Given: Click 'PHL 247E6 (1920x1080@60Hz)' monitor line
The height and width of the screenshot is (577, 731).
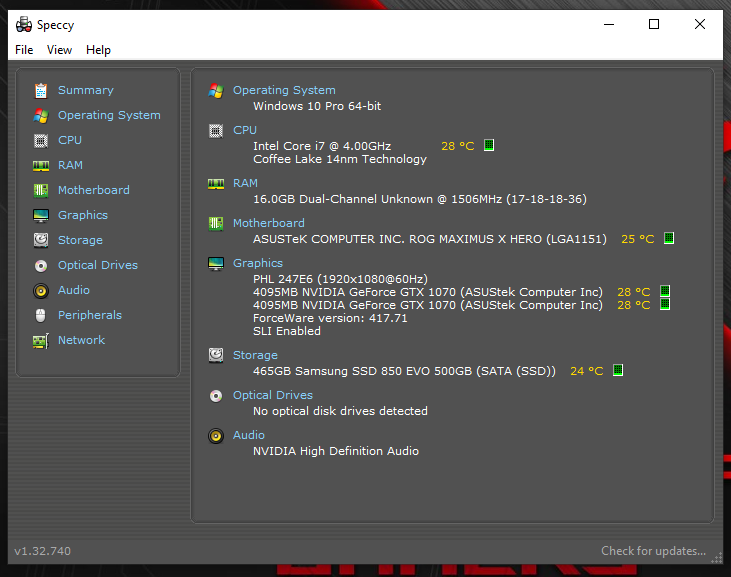Looking at the screenshot, I should pyautogui.click(x=340, y=279).
